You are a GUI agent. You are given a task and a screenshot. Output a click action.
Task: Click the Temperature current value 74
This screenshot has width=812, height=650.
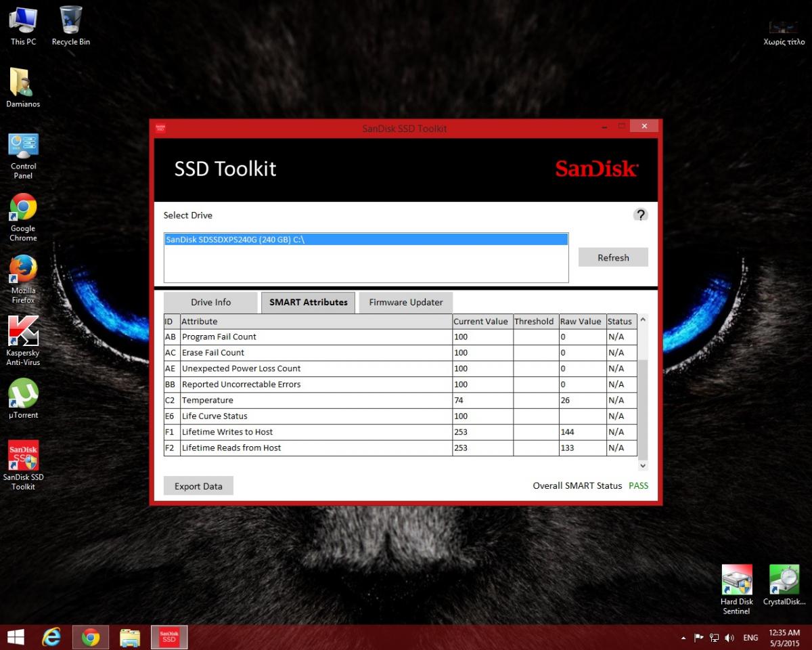tap(459, 401)
